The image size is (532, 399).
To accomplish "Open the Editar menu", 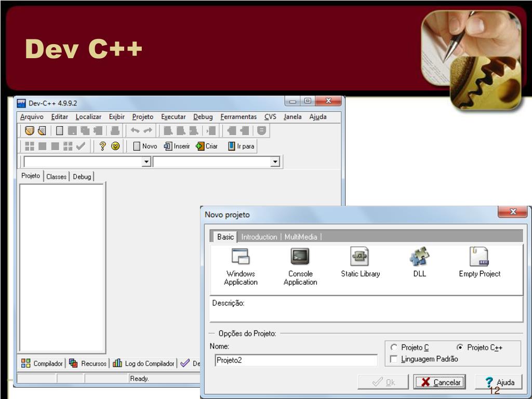I will coord(59,117).
